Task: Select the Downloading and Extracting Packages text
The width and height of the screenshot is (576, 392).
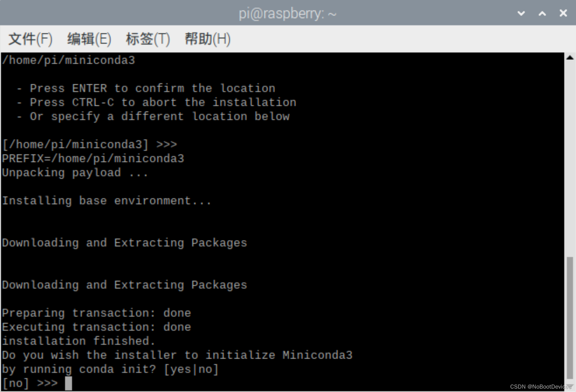Action: pos(124,243)
